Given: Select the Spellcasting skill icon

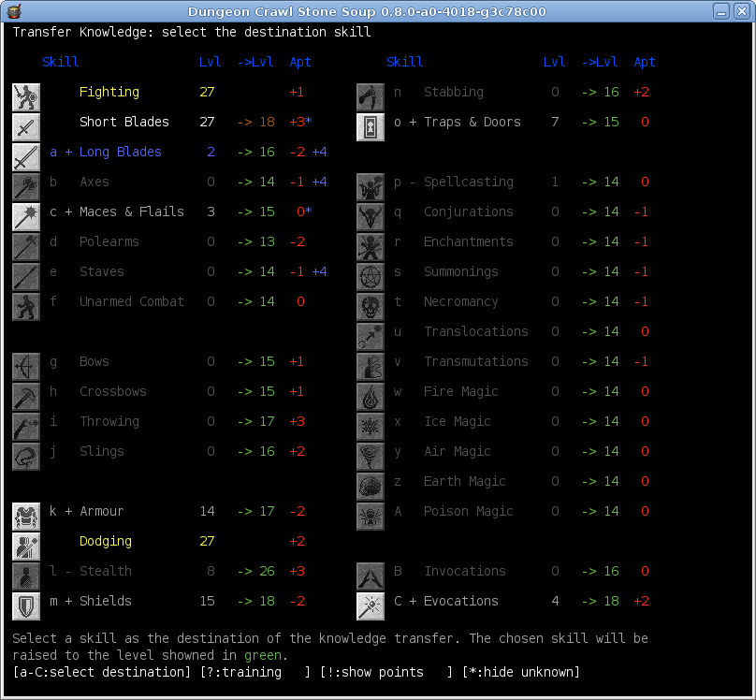Looking at the screenshot, I should coord(371,186).
